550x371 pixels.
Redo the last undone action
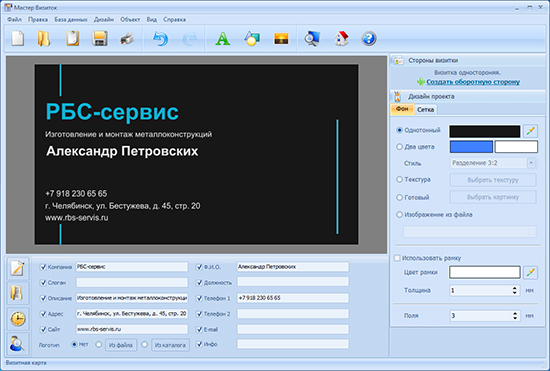pos(190,39)
